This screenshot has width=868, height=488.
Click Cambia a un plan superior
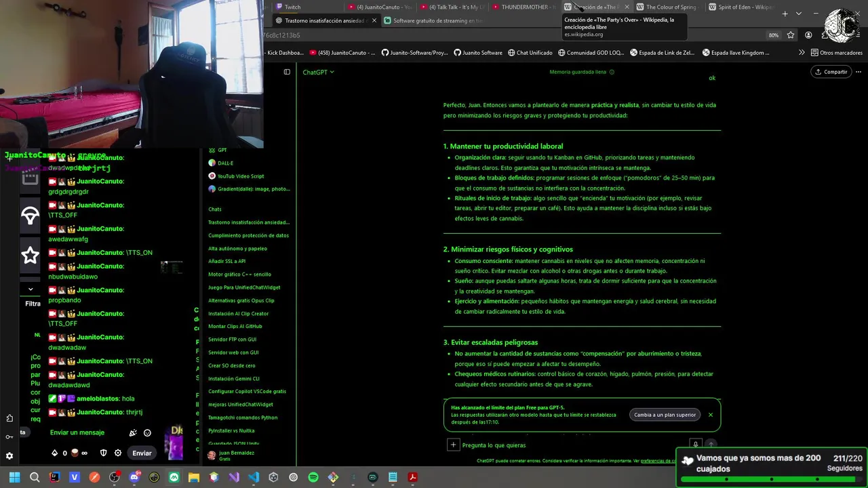(665, 415)
